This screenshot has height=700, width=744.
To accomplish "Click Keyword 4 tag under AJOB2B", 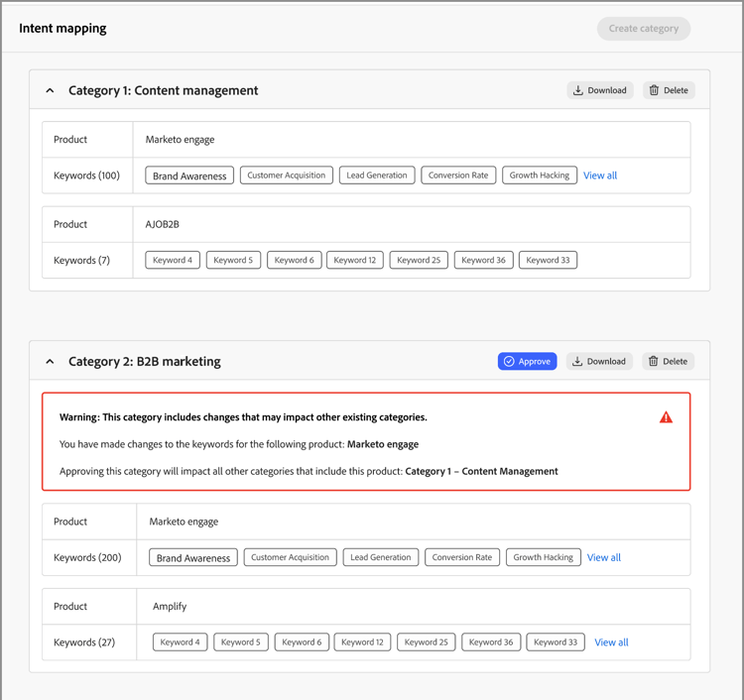I will 173,260.
